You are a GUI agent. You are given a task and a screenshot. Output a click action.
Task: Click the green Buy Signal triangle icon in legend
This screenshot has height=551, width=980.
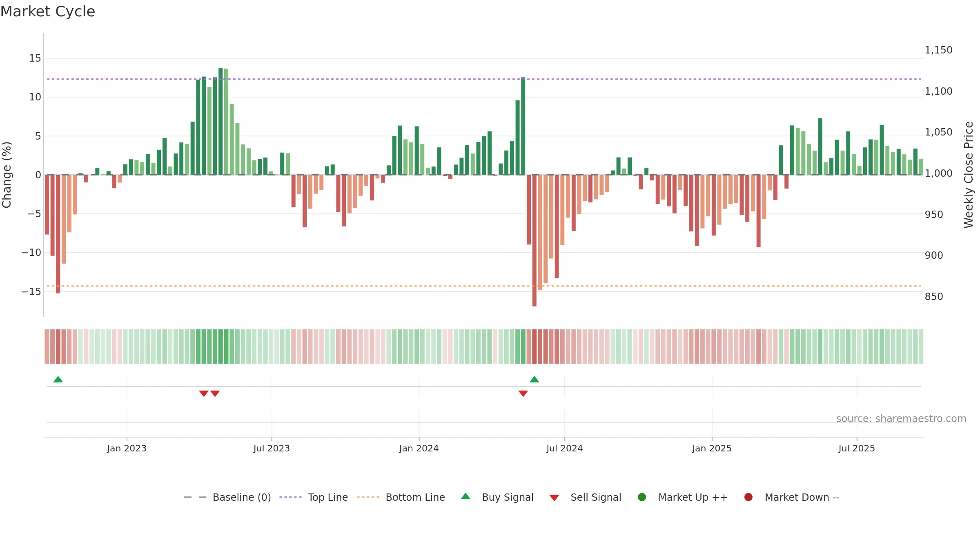coord(465,496)
